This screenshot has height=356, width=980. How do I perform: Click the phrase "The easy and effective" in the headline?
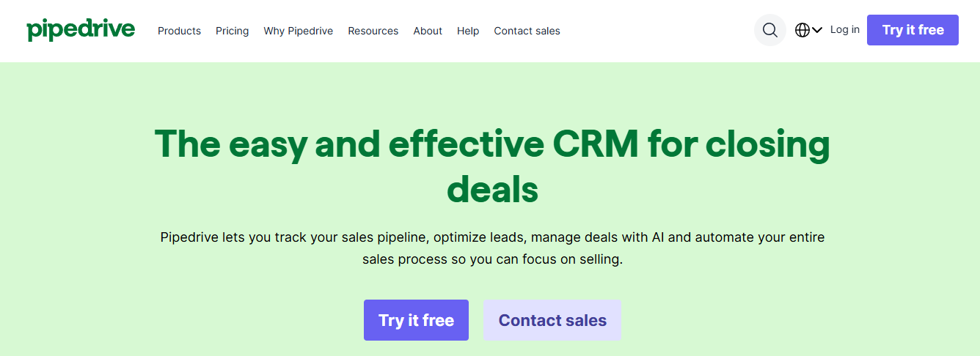(x=348, y=143)
